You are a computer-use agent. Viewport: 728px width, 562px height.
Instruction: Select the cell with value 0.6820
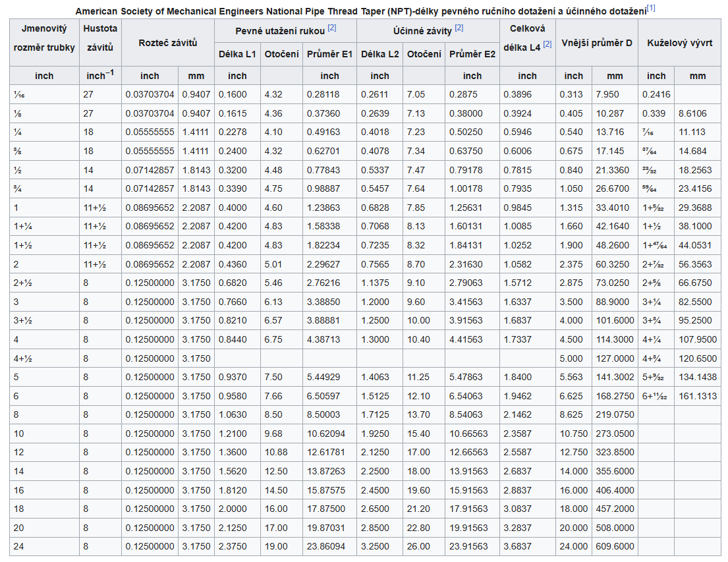(237, 283)
